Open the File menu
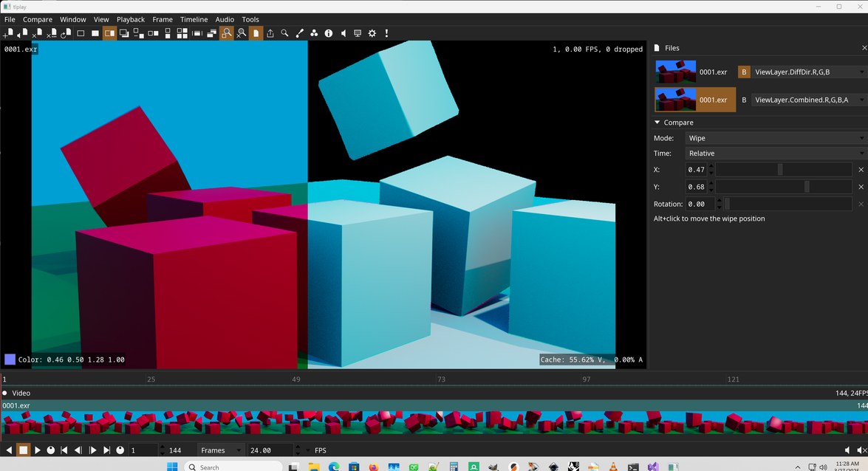Viewport: 868px width, 471px height. point(10,19)
